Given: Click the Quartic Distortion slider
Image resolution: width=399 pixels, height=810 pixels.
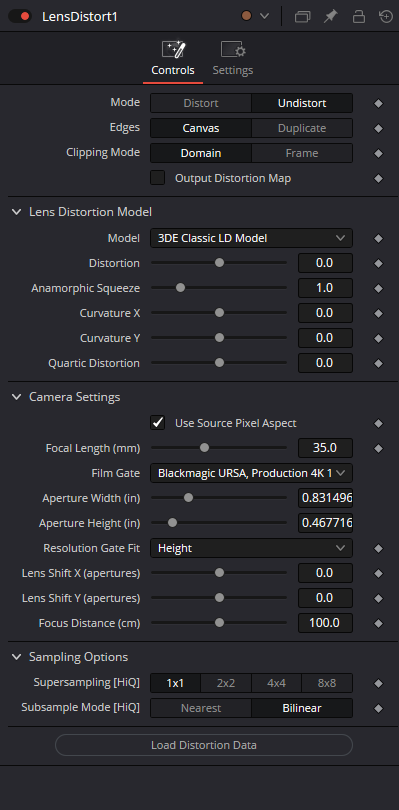Looking at the screenshot, I should [x=219, y=363].
